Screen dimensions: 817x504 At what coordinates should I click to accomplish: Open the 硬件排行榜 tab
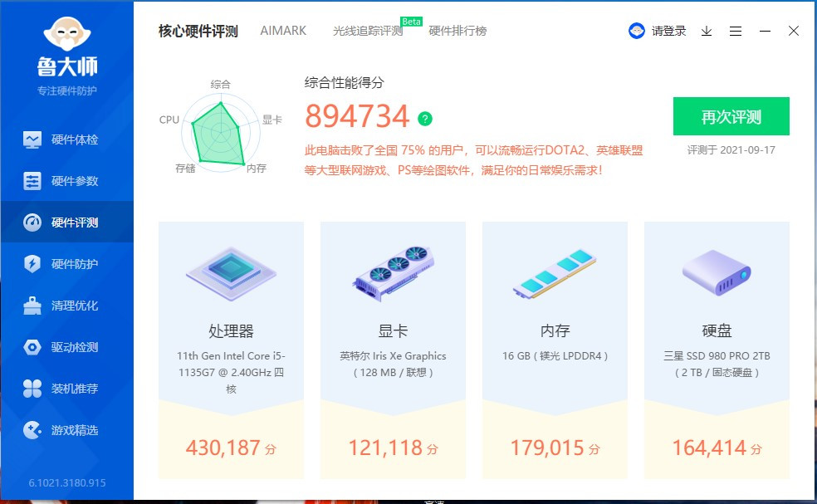[x=457, y=32]
